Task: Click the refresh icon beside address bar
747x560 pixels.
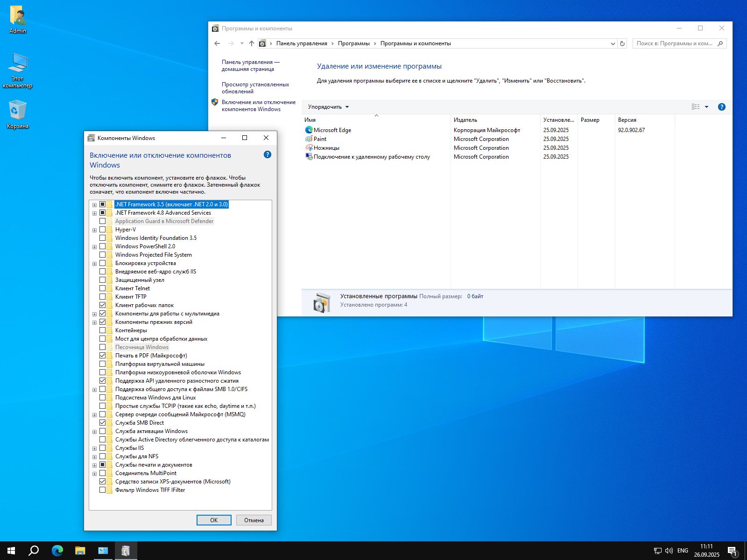Action: 622,43
